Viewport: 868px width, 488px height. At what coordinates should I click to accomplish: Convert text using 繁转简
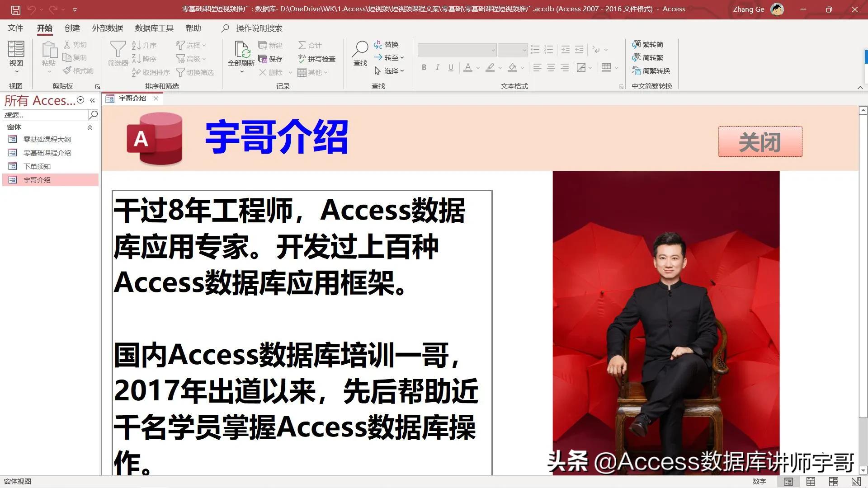649,44
